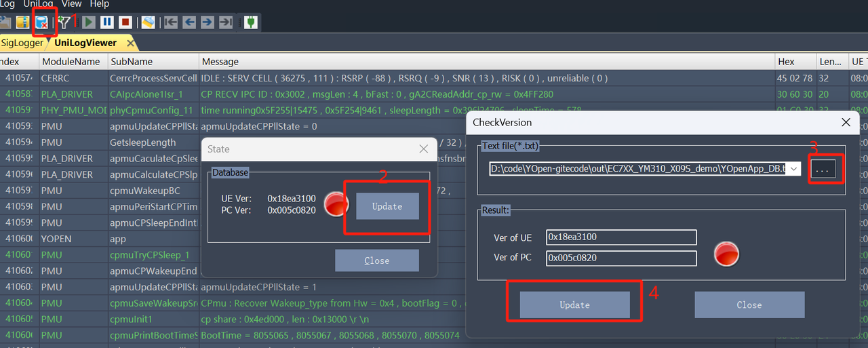The height and width of the screenshot is (348, 868).
Task: Start logging with the green play button
Action: click(x=89, y=22)
